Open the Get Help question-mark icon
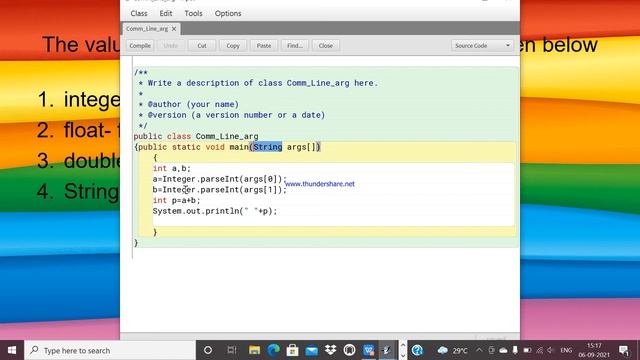Viewport: 640px width, 360px height. tap(417, 350)
